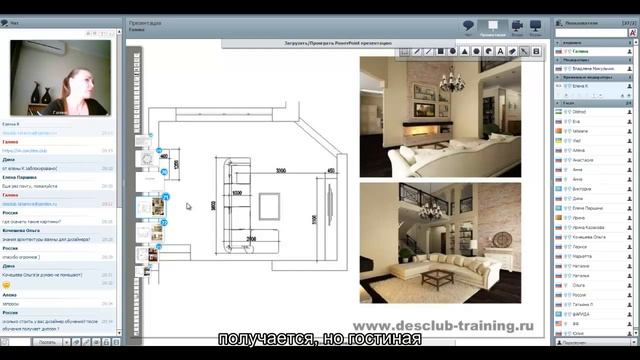Viewport: 640px width, 360px height.
Task: Select guest Ирина Казакова in the list
Action: [594, 227]
